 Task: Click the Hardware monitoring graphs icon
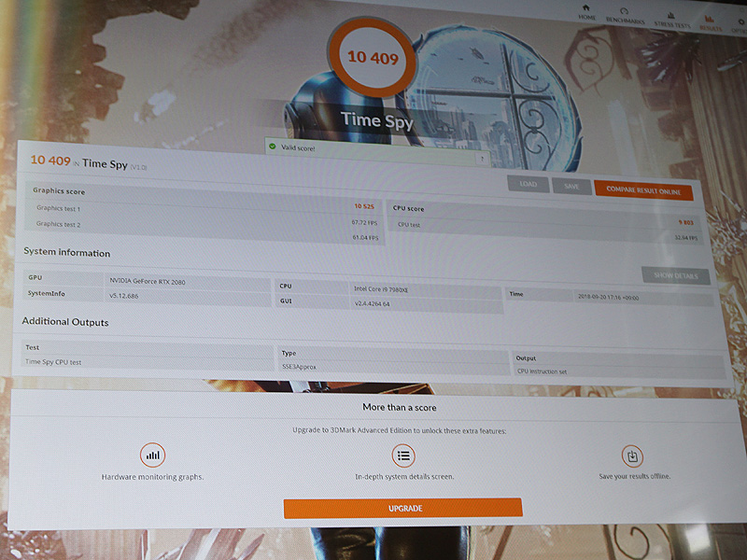[x=152, y=455]
